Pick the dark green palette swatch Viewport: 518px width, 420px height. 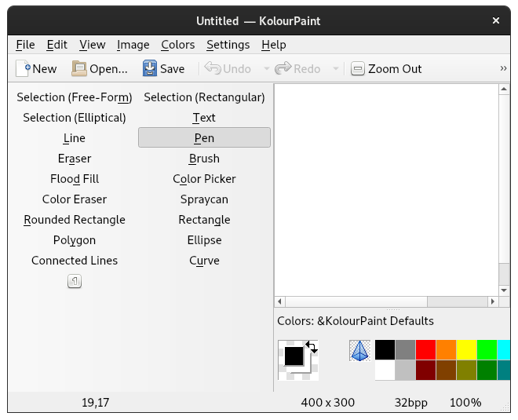point(487,370)
